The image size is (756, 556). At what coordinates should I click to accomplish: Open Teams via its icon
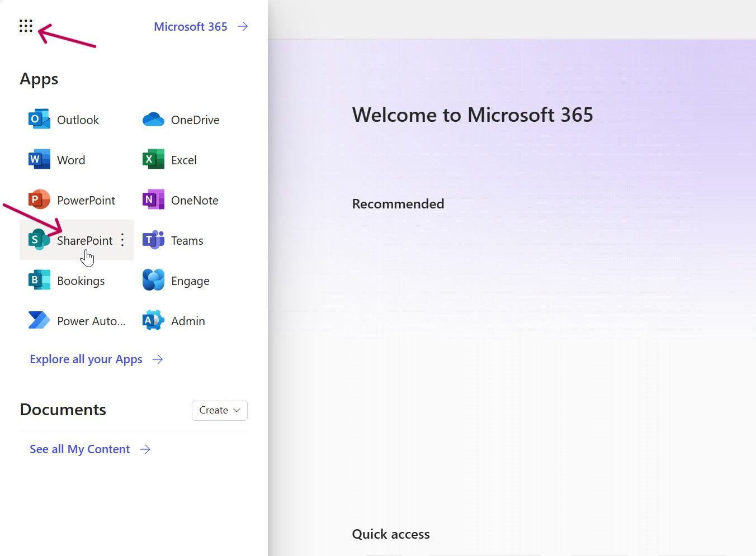click(153, 240)
